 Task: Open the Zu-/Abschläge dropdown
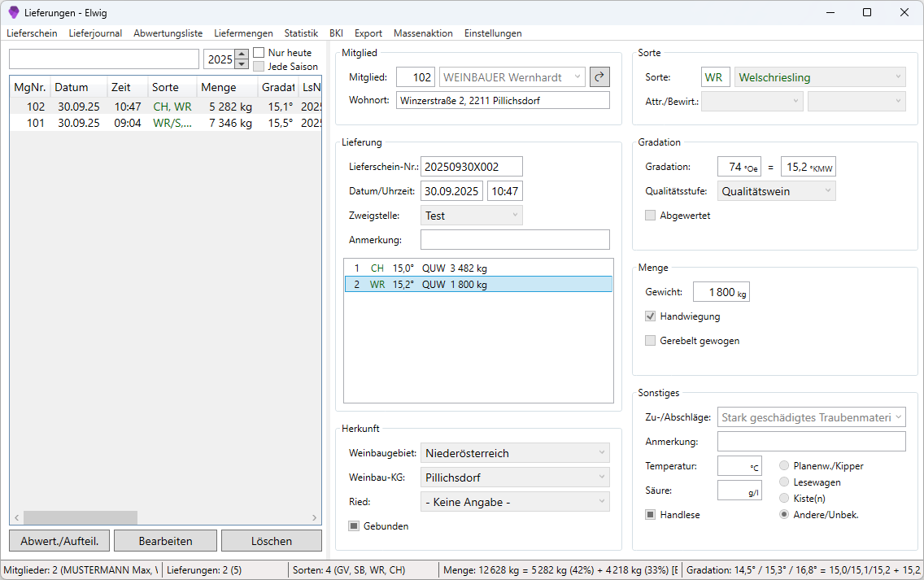click(812, 416)
